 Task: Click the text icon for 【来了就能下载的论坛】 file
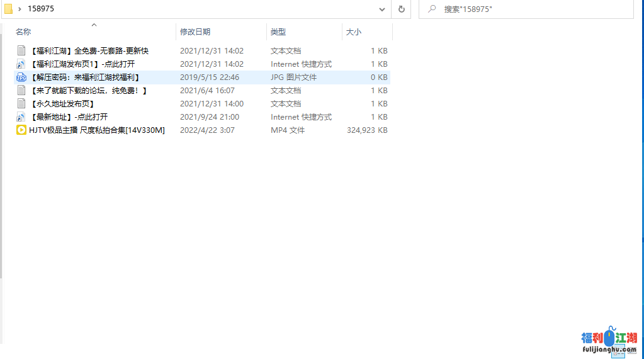21,91
